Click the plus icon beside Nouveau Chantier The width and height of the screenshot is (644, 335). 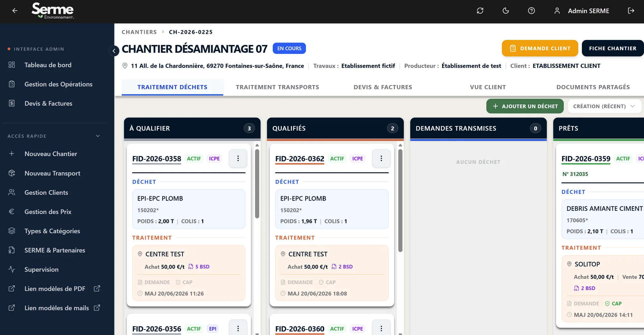point(12,154)
